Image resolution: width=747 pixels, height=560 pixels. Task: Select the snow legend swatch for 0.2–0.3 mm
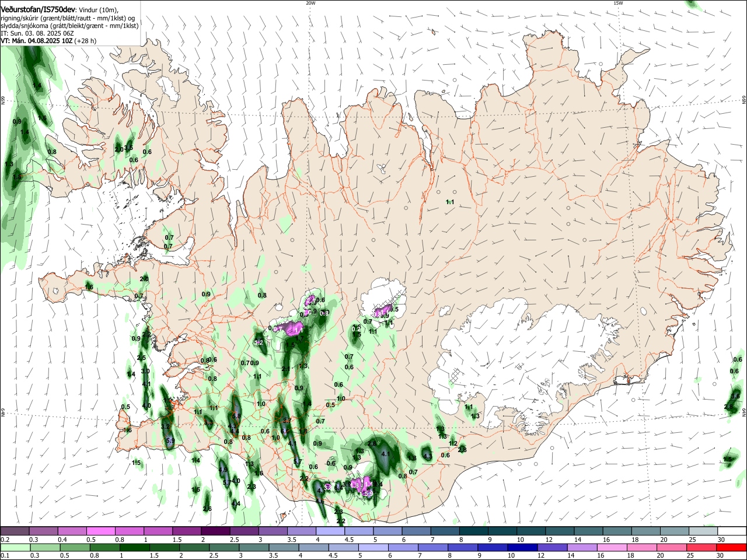[x=15, y=531]
